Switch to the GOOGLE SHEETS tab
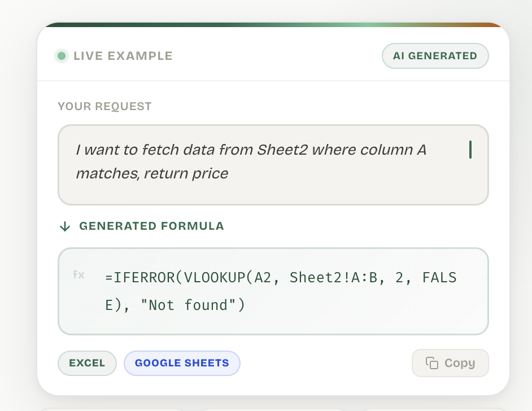The image size is (532, 411). 182,363
